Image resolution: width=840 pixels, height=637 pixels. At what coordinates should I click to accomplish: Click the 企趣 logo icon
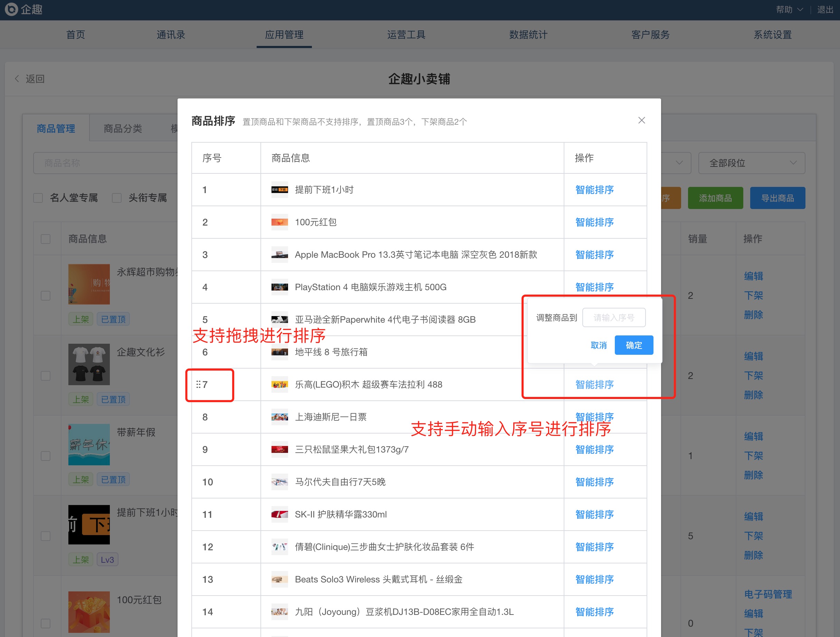(x=11, y=9)
